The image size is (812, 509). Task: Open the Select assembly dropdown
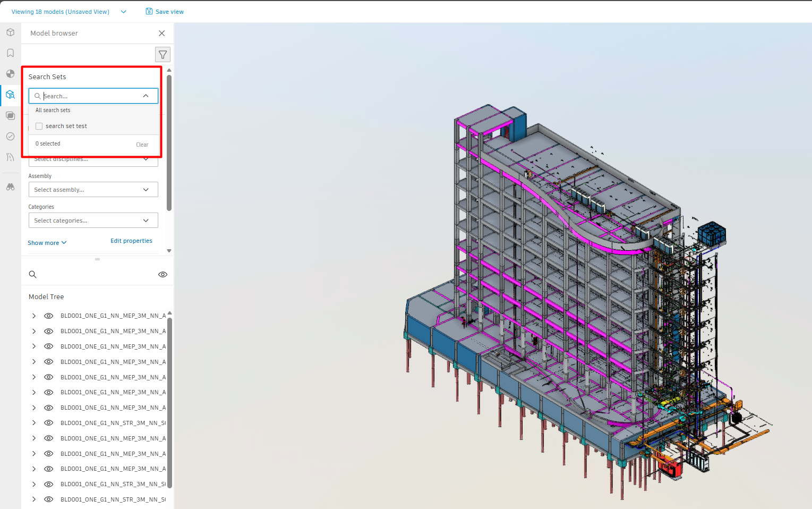[x=93, y=190]
